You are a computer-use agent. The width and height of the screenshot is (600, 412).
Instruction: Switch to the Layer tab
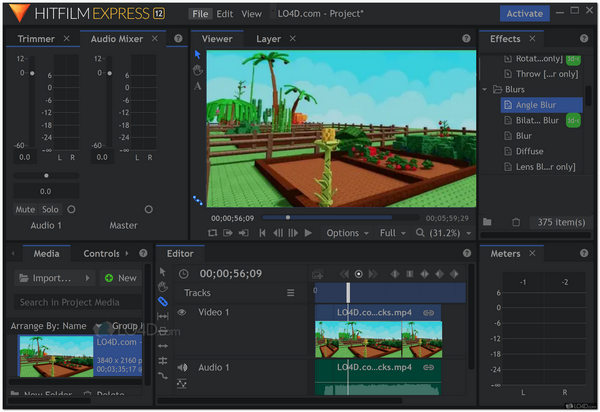pos(268,39)
